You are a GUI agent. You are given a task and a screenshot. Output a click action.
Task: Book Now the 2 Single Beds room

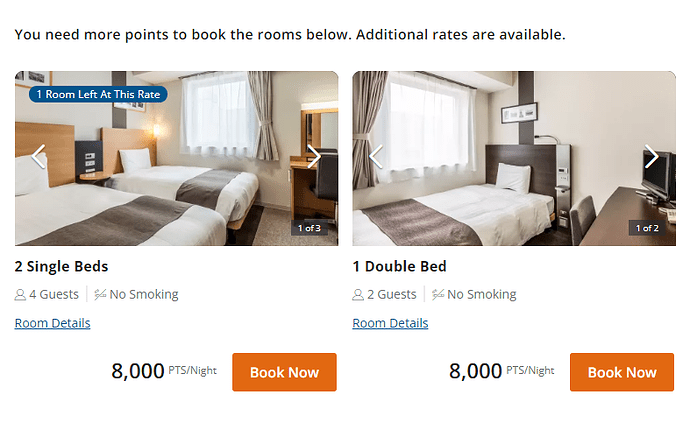(284, 372)
